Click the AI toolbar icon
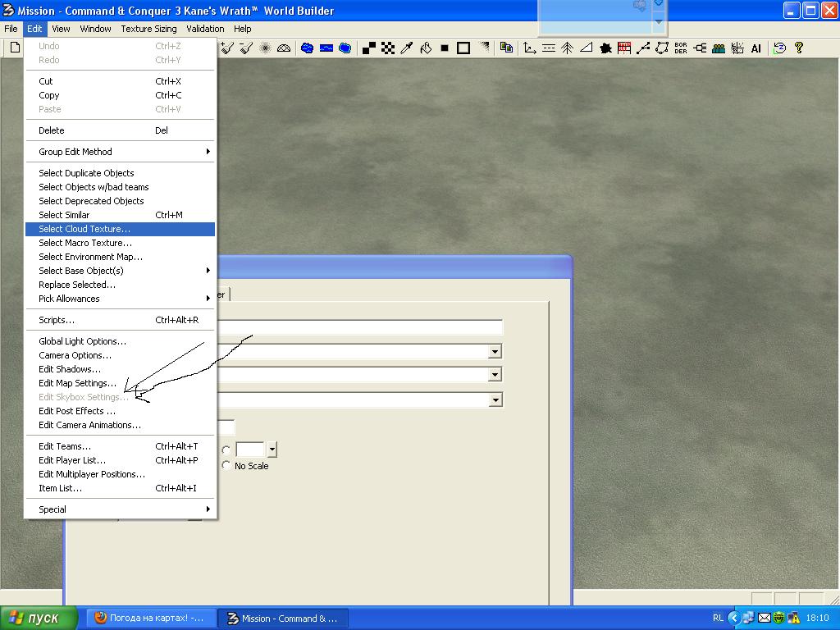The width and height of the screenshot is (840, 630). point(756,48)
